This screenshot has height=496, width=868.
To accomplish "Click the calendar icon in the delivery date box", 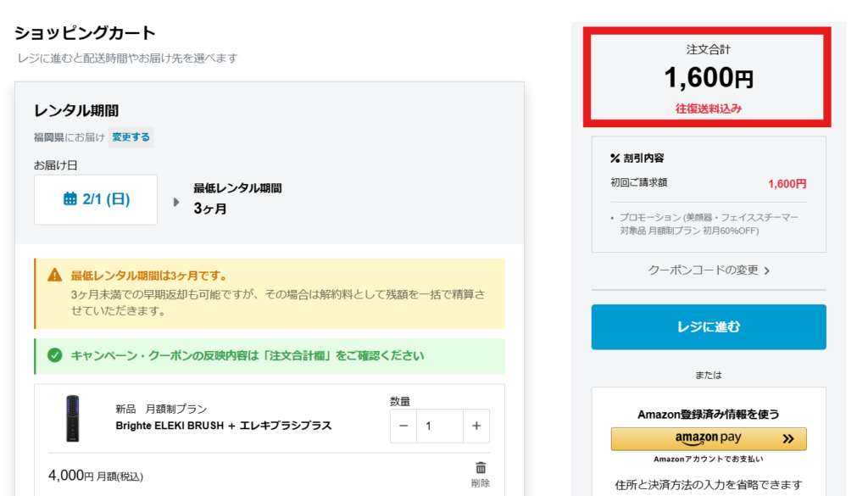I will (70, 199).
